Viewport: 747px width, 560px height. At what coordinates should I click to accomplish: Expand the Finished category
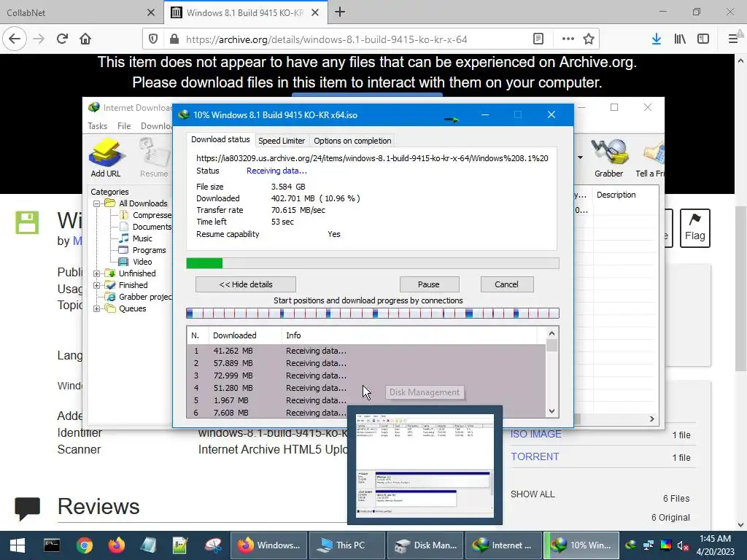(97, 285)
